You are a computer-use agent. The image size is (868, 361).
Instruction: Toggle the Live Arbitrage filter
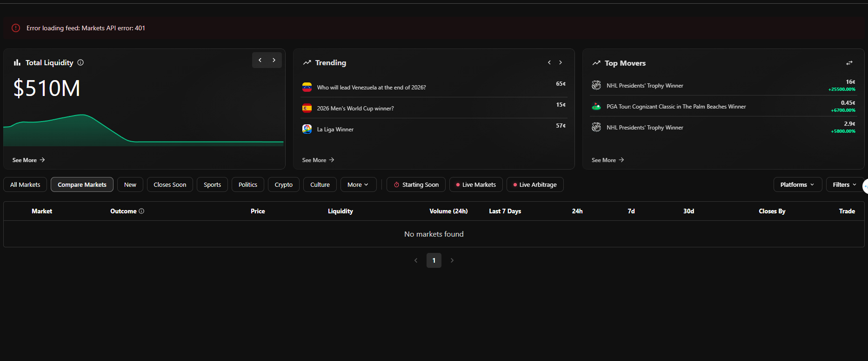(534, 185)
